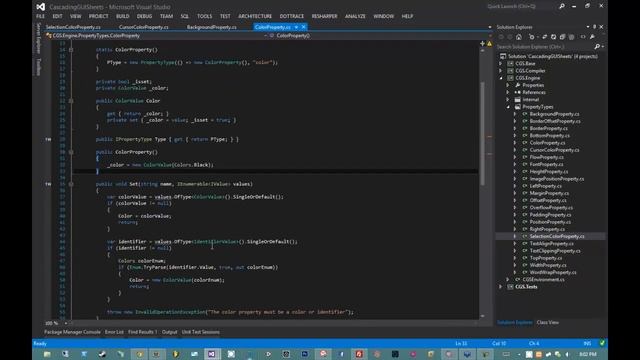This screenshot has height=360, width=640.
Task: Expand the References node
Action: pyautogui.click(x=508, y=92)
